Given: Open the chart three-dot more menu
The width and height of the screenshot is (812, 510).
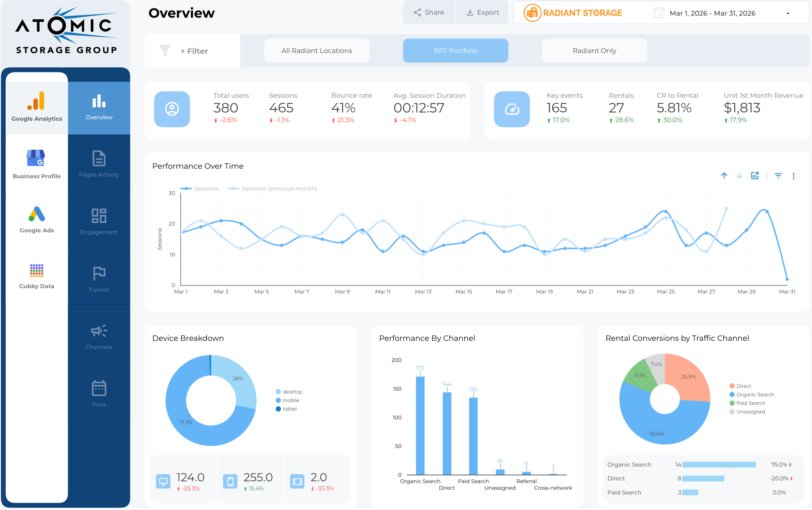Looking at the screenshot, I should (794, 176).
